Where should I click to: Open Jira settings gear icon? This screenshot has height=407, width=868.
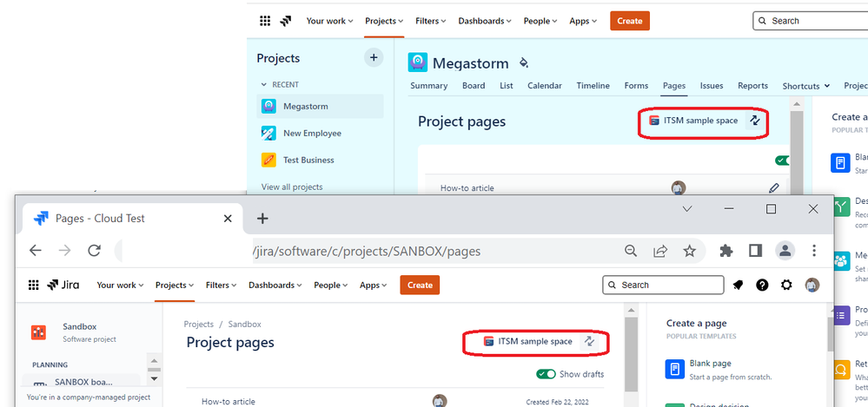coord(786,286)
